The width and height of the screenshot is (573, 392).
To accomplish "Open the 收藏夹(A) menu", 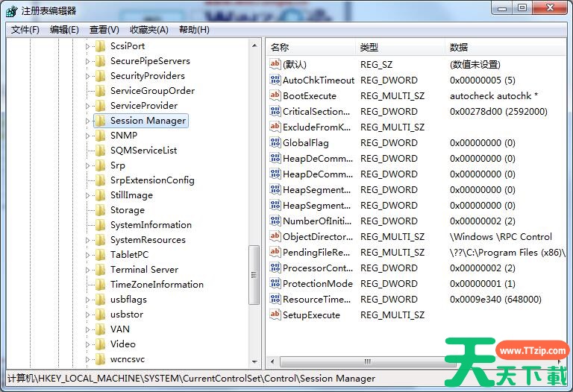I will coord(149,30).
